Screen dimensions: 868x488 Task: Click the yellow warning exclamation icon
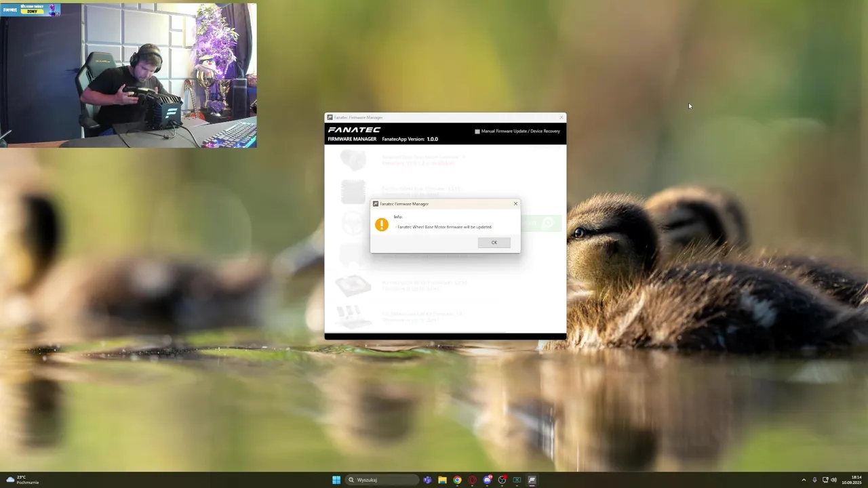[382, 224]
